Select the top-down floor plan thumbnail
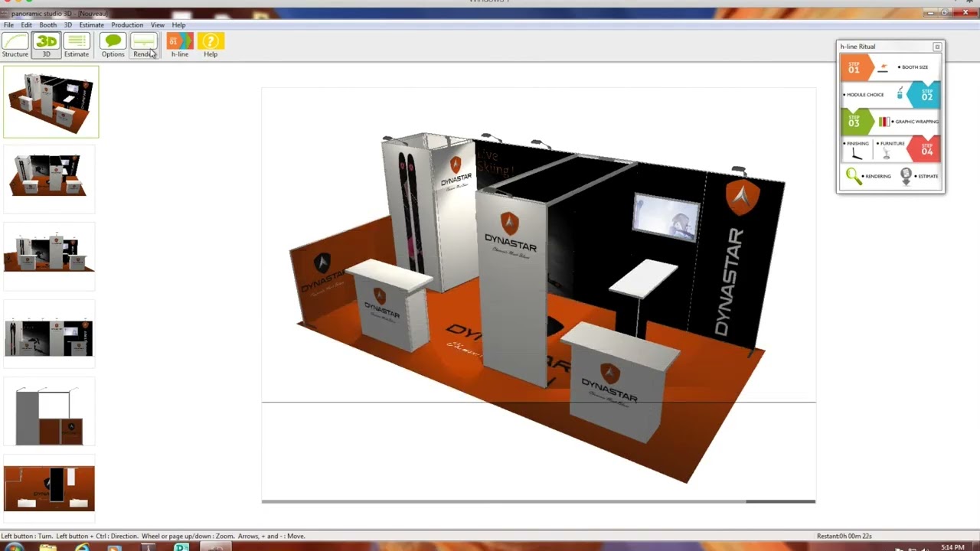Image resolution: width=980 pixels, height=551 pixels. click(49, 488)
